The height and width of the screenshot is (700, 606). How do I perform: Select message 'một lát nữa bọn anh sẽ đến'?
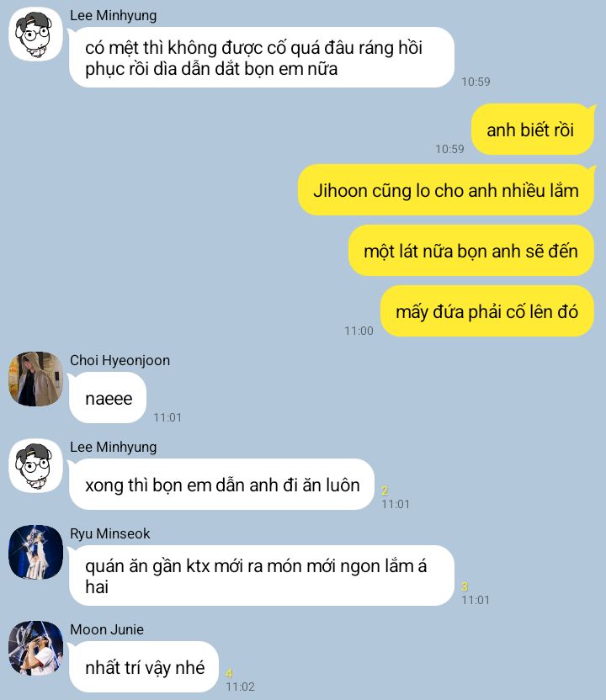471,251
